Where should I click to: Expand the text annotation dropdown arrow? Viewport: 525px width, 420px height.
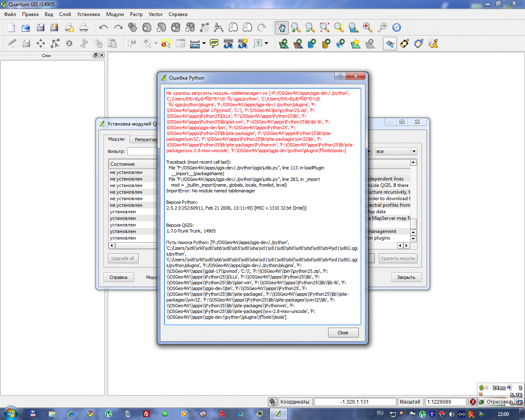pos(267,43)
